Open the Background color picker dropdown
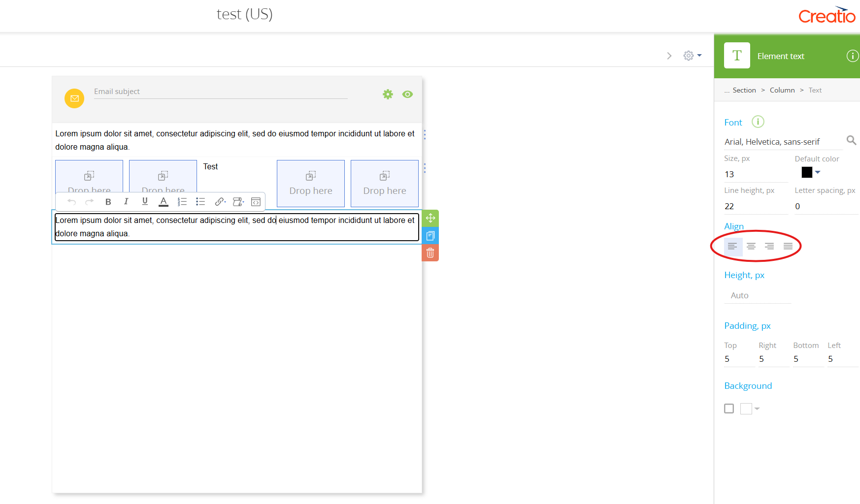Image resolution: width=860 pixels, height=504 pixels. 750,409
